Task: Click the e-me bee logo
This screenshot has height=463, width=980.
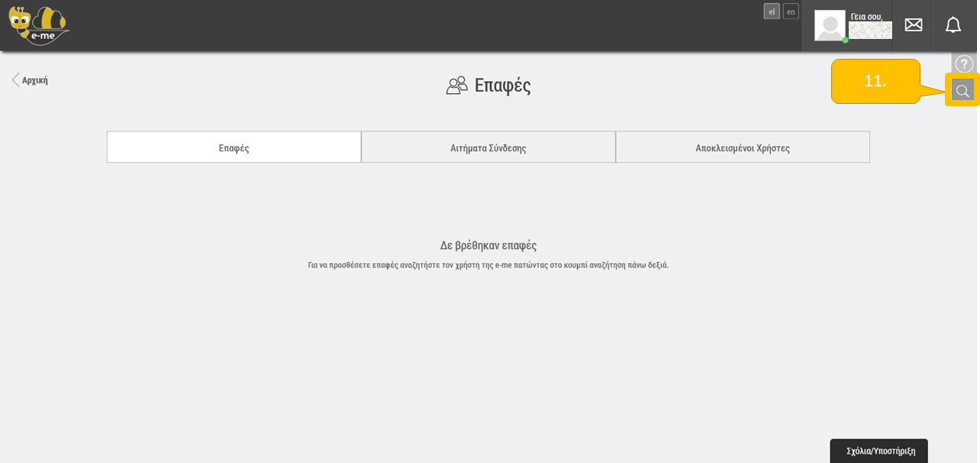Action: 38,26
